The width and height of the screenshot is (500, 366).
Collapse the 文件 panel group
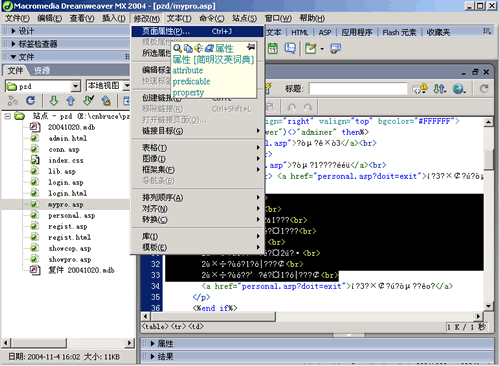point(13,57)
